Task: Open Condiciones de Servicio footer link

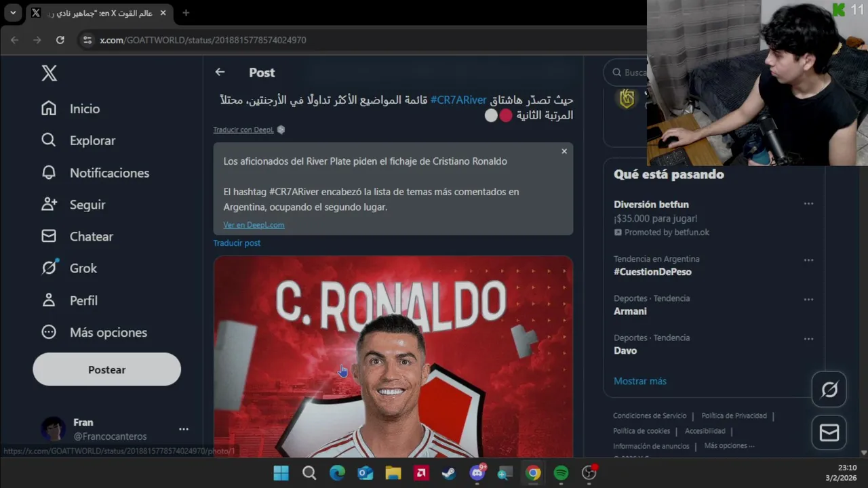Action: (650, 415)
